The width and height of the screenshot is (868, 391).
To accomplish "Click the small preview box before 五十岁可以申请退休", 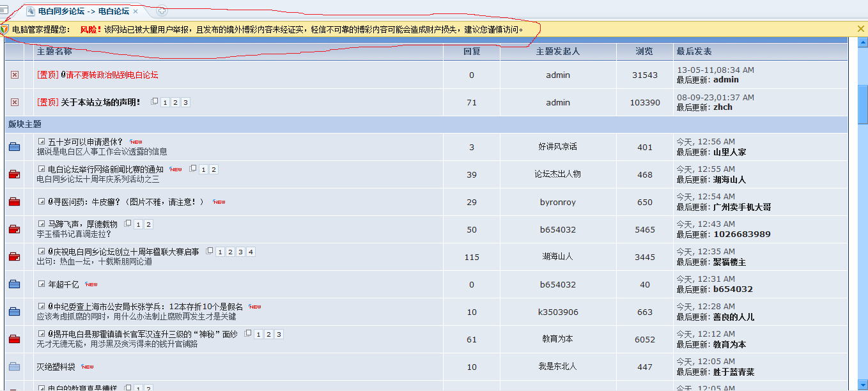I will (42, 141).
